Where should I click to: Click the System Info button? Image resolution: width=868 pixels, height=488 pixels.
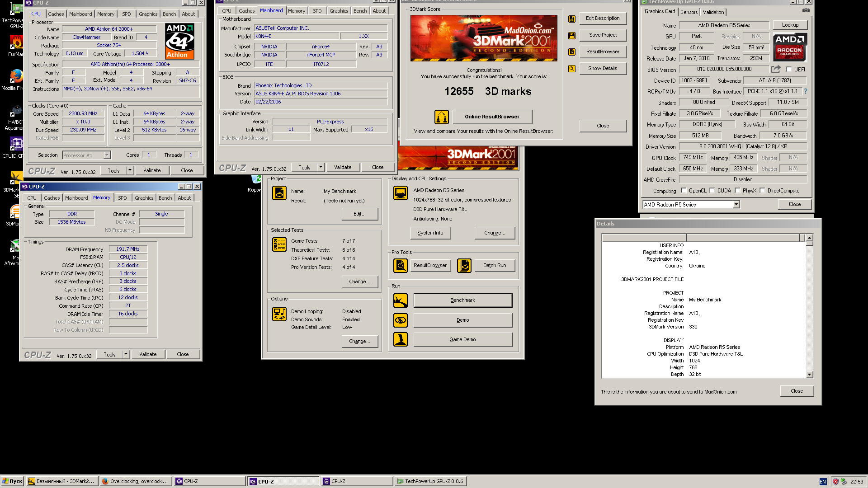pyautogui.click(x=430, y=233)
